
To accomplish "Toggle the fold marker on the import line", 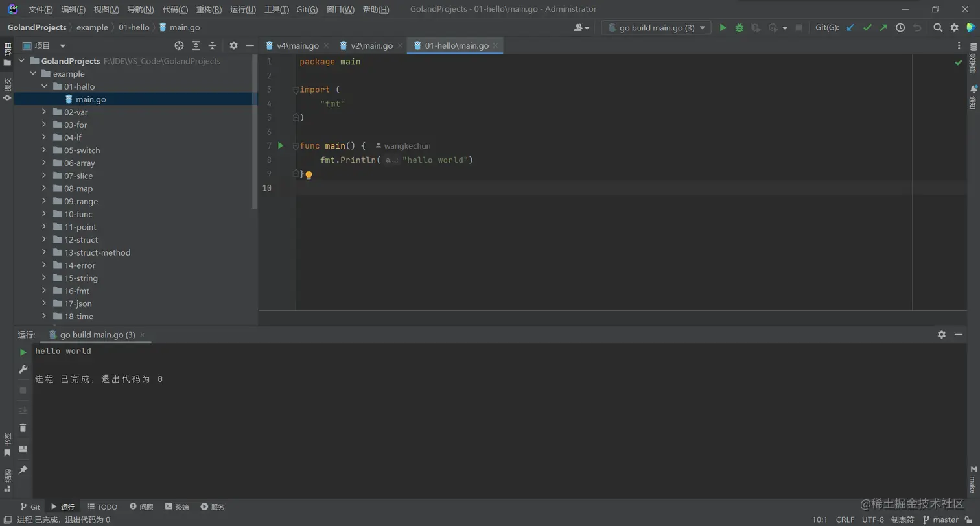I will 296,90.
